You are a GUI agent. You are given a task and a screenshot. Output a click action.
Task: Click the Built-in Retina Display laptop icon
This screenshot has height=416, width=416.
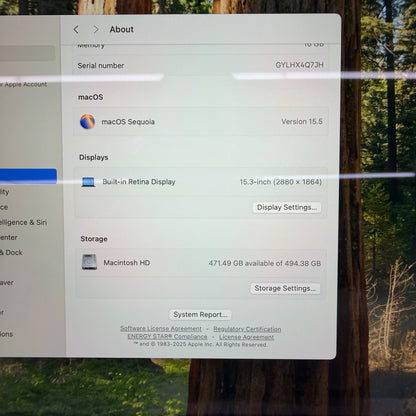(x=89, y=182)
